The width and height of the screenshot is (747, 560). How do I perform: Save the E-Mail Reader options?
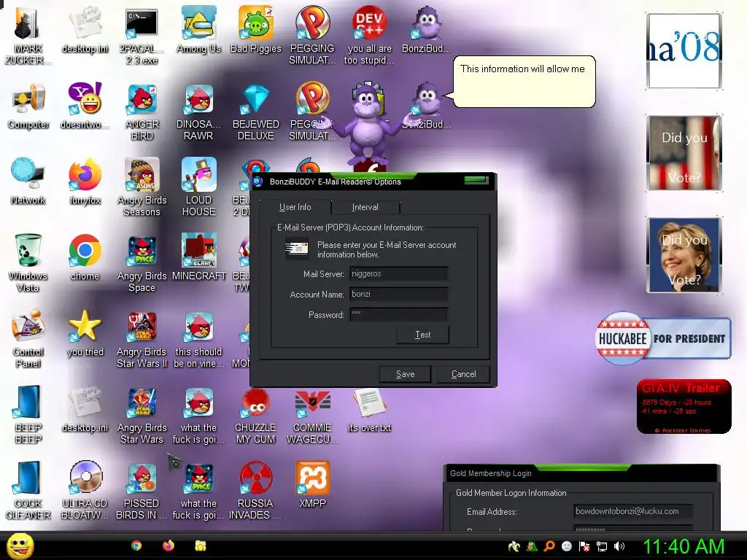[x=405, y=374]
